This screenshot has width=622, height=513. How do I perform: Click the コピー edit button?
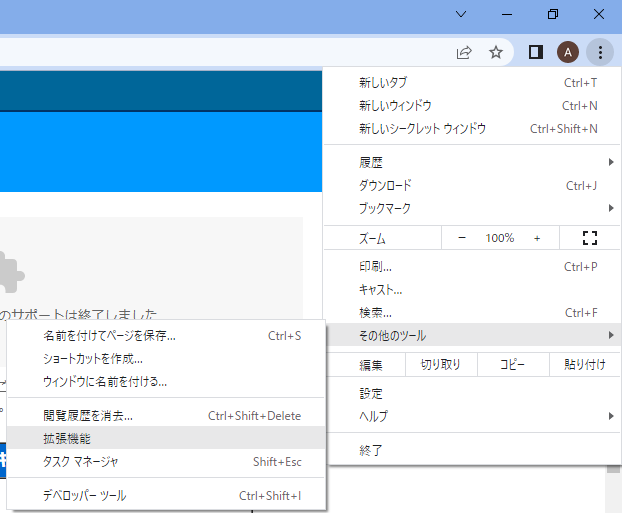[x=513, y=364]
